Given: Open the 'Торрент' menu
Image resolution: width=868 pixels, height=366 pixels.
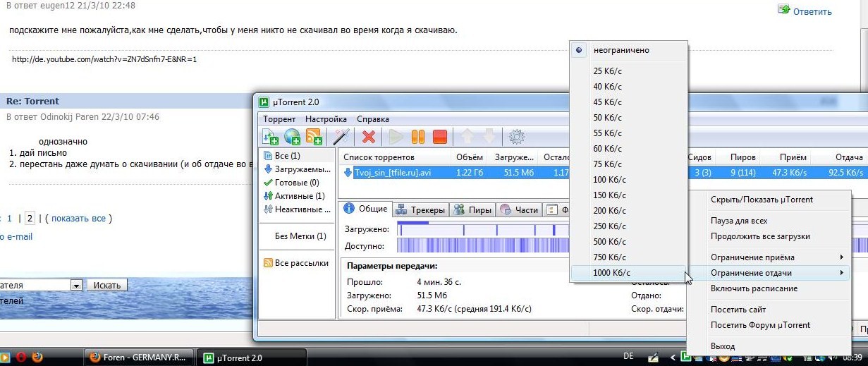Looking at the screenshot, I should click(279, 119).
